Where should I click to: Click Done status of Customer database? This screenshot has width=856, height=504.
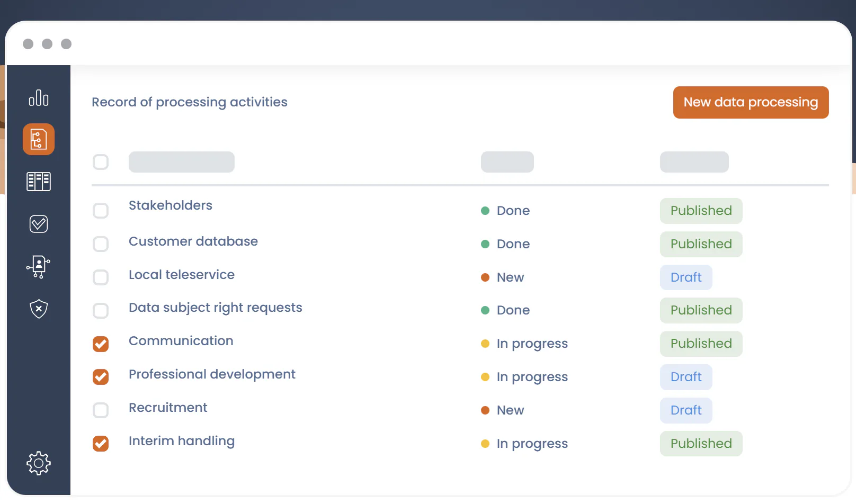click(x=505, y=244)
